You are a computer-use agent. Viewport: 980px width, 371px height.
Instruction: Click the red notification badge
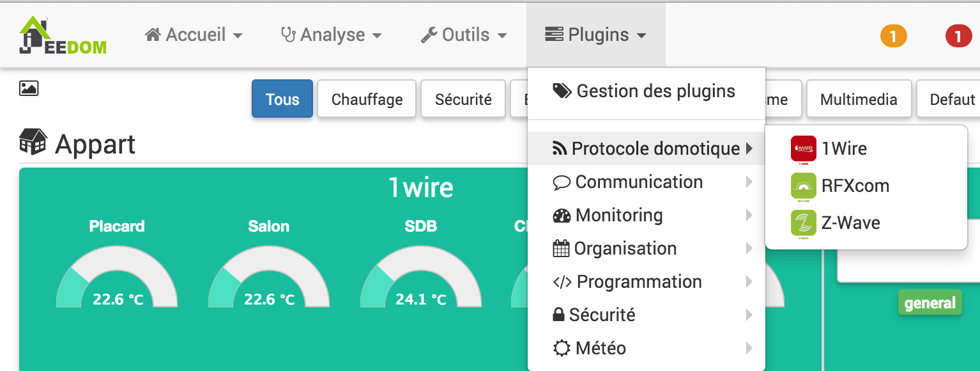coord(958,36)
